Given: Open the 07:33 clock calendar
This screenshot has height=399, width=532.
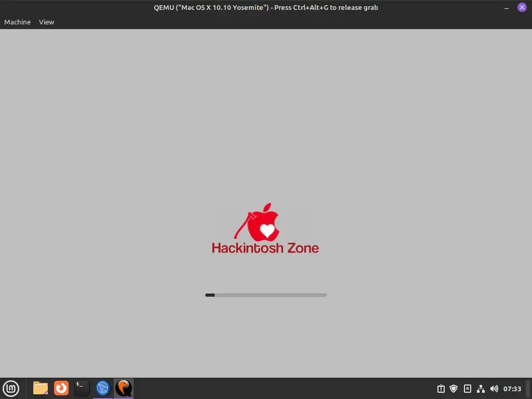Looking at the screenshot, I should tap(512, 389).
